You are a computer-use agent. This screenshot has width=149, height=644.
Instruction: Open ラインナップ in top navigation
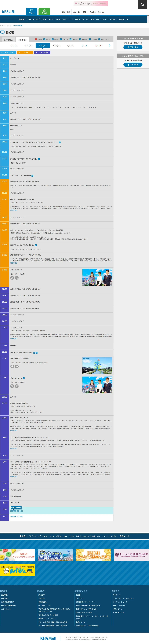(34, 20)
